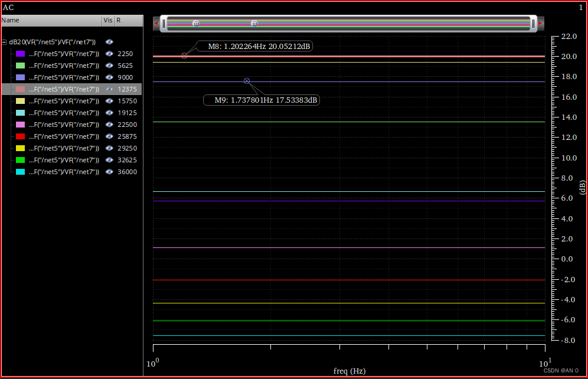
Task: Click the right handle of the zoom slider
Action: [x=533, y=24]
